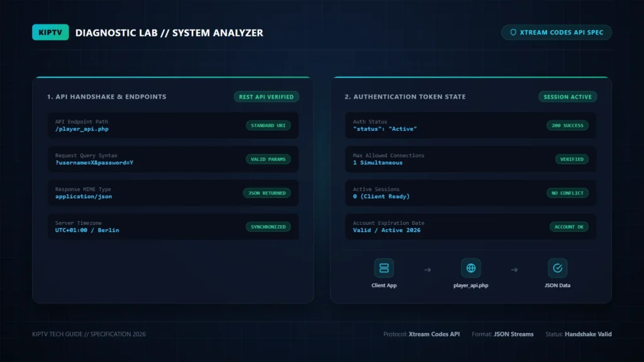Click the 2. AUTHENTICATION TOKEN STATE heading
The height and width of the screenshot is (362, 644).
point(405,97)
